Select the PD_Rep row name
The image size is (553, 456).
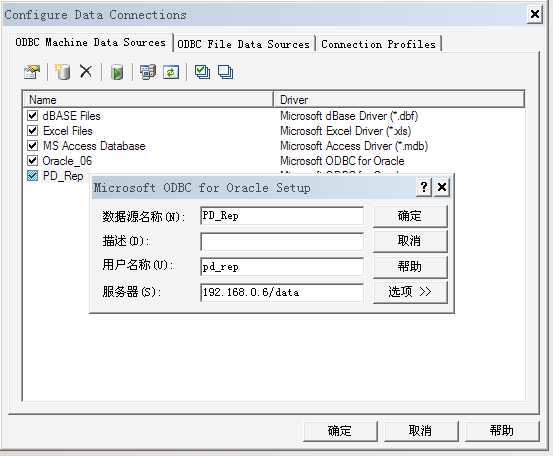click(63, 176)
